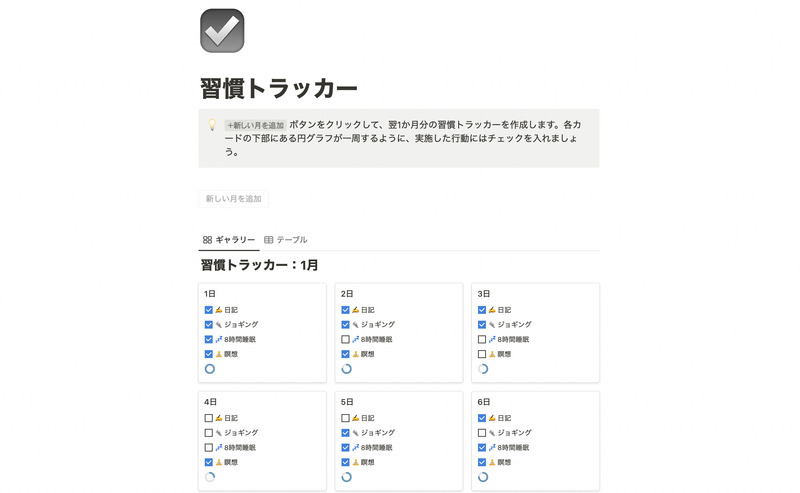The height and width of the screenshot is (493, 800).
Task: Click the light bulb callout icon
Action: click(x=212, y=125)
